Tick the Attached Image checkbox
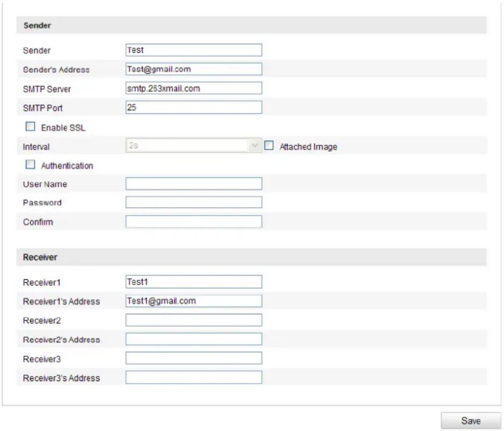Screen dimensions: 504x431 269,145
